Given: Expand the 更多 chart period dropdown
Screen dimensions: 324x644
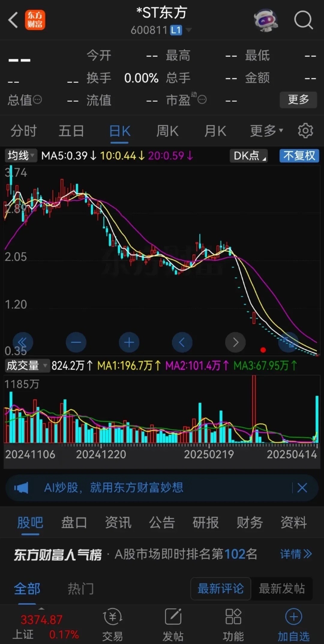Looking at the screenshot, I should pyautogui.click(x=267, y=131).
